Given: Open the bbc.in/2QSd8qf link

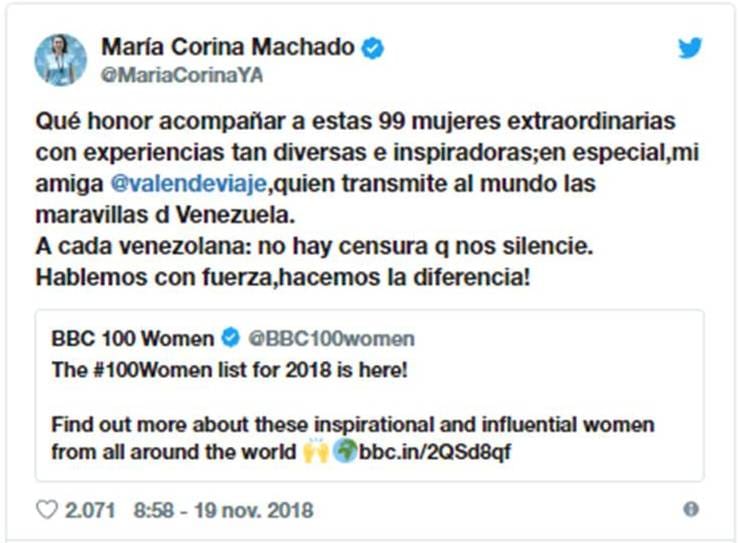Looking at the screenshot, I should click(435, 452).
